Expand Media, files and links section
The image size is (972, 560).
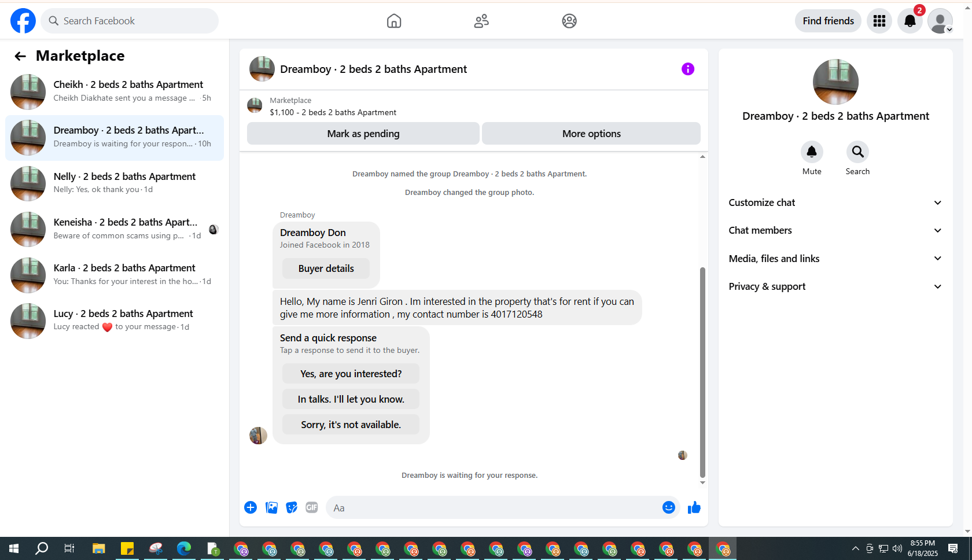pyautogui.click(x=835, y=259)
